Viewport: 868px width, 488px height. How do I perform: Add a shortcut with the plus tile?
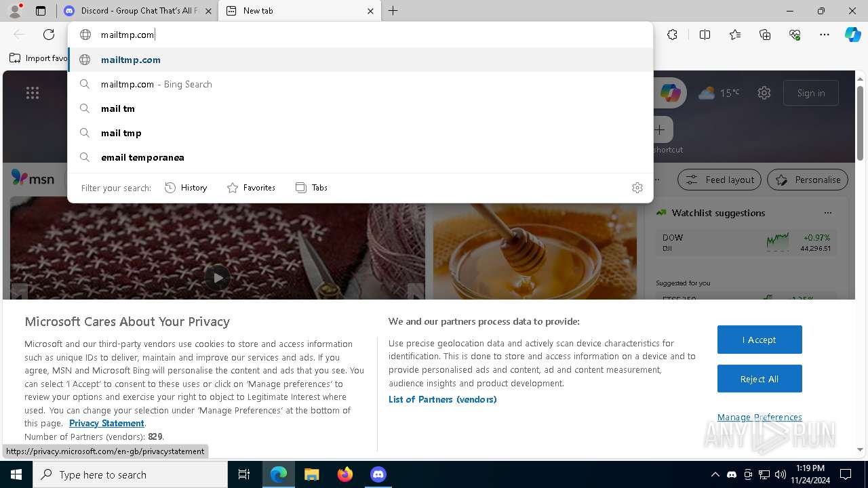[x=660, y=129]
